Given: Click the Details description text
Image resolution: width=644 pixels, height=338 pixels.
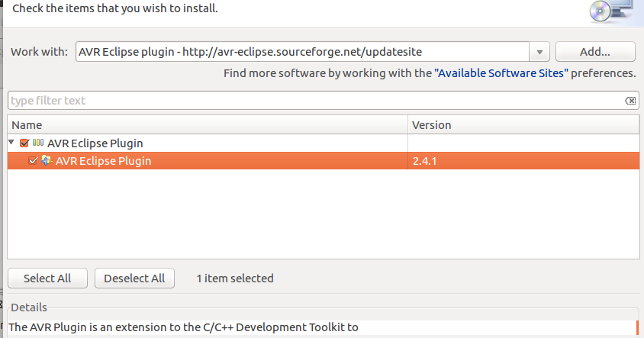Looking at the screenshot, I should [x=183, y=327].
